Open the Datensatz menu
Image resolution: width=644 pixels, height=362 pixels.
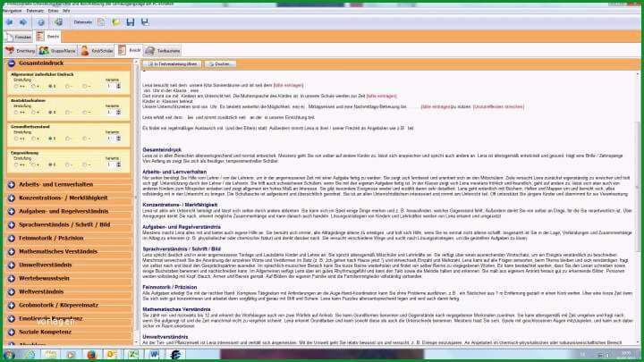pos(35,11)
